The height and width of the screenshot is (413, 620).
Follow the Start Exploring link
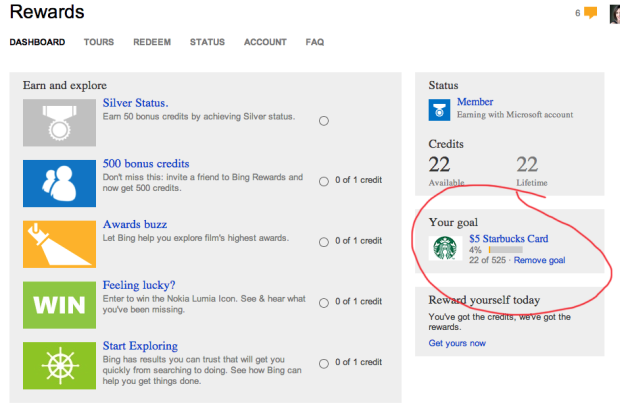coord(140,346)
